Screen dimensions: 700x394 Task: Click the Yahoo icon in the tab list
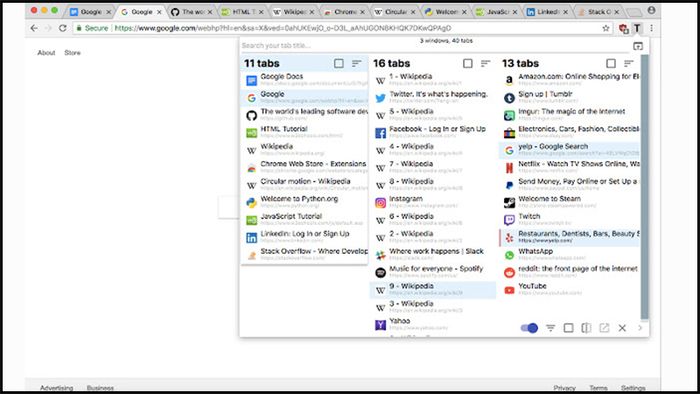coord(380,325)
